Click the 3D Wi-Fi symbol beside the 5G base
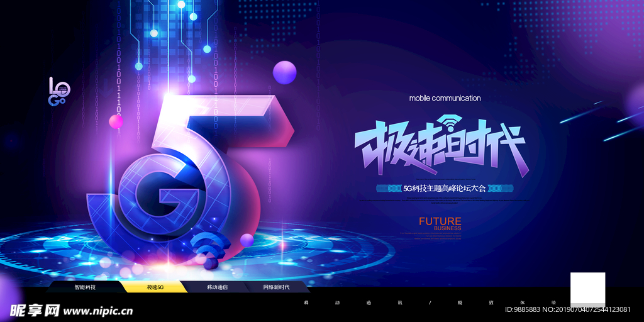This screenshot has height=322, width=644. 209,249
